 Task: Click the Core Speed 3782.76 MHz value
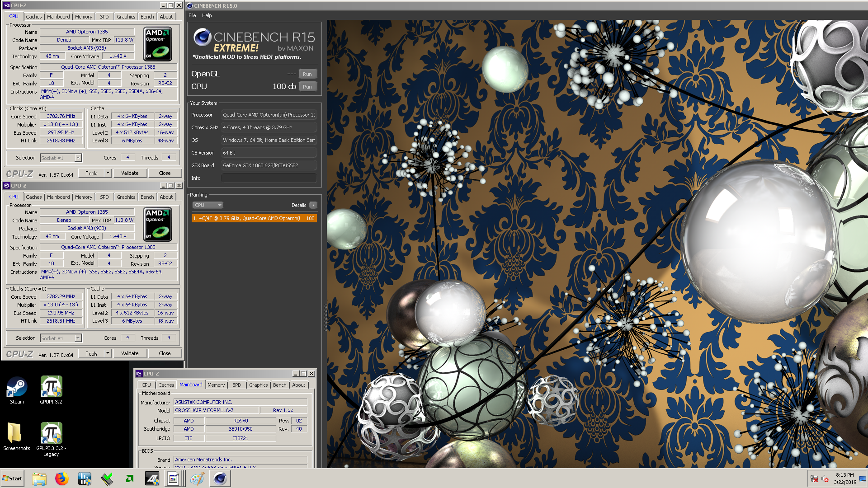point(61,117)
